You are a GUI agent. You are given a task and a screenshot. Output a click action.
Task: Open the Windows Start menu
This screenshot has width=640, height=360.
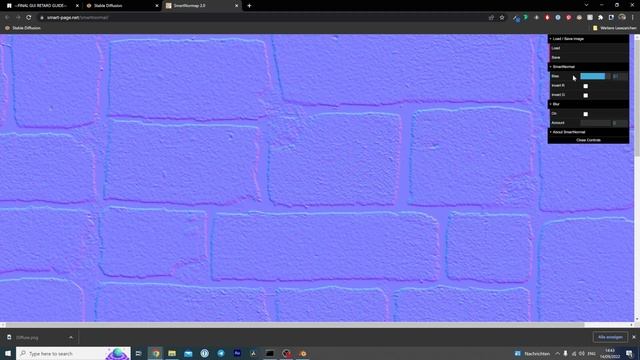pyautogui.click(x=8, y=353)
